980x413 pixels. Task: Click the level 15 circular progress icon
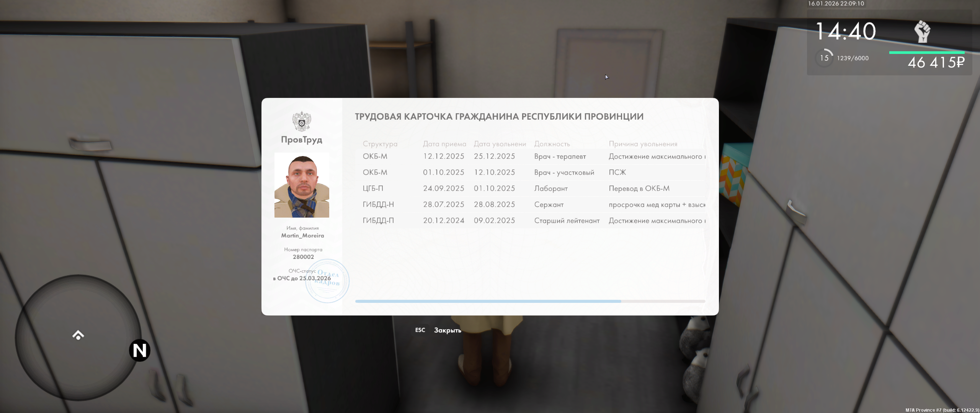[824, 58]
